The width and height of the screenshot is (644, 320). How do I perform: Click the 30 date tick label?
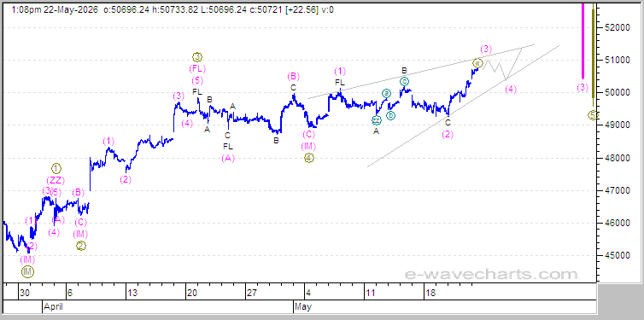[x=25, y=294]
